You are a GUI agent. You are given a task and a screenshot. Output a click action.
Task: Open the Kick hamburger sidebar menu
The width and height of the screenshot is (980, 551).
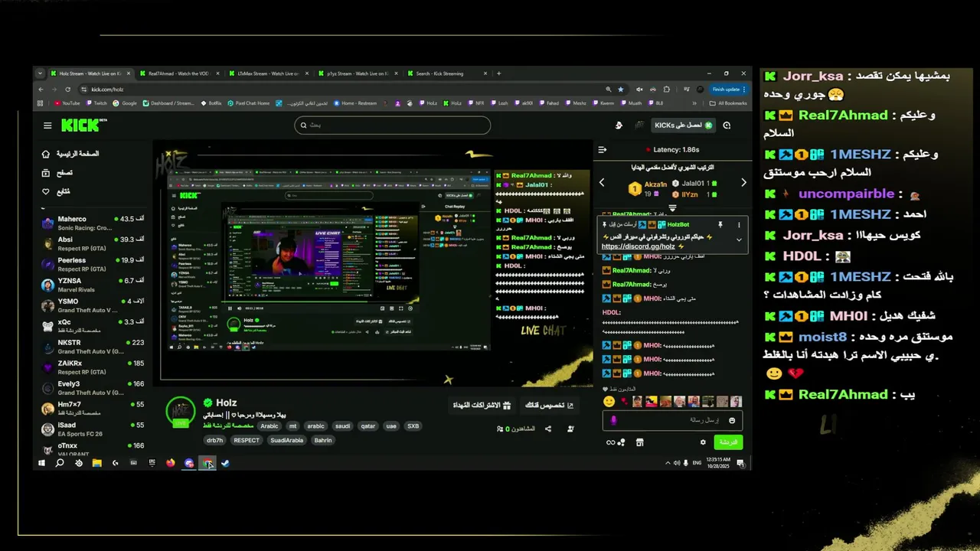(47, 126)
